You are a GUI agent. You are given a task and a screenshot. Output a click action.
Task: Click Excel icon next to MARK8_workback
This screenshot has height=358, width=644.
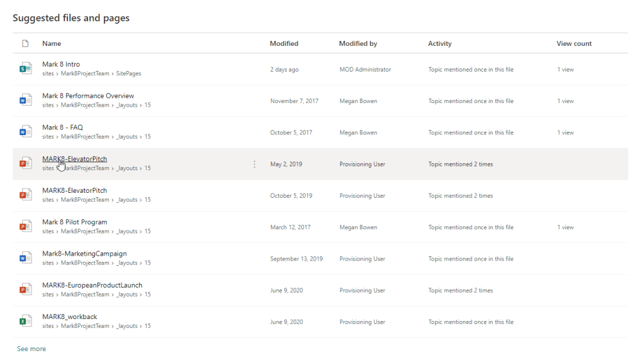coord(25,322)
